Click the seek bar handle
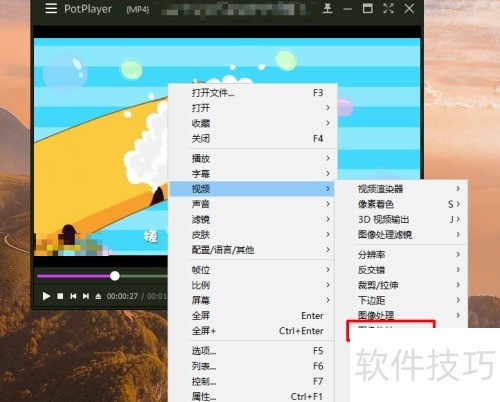Viewport: 500px width, 402px height. (115, 276)
